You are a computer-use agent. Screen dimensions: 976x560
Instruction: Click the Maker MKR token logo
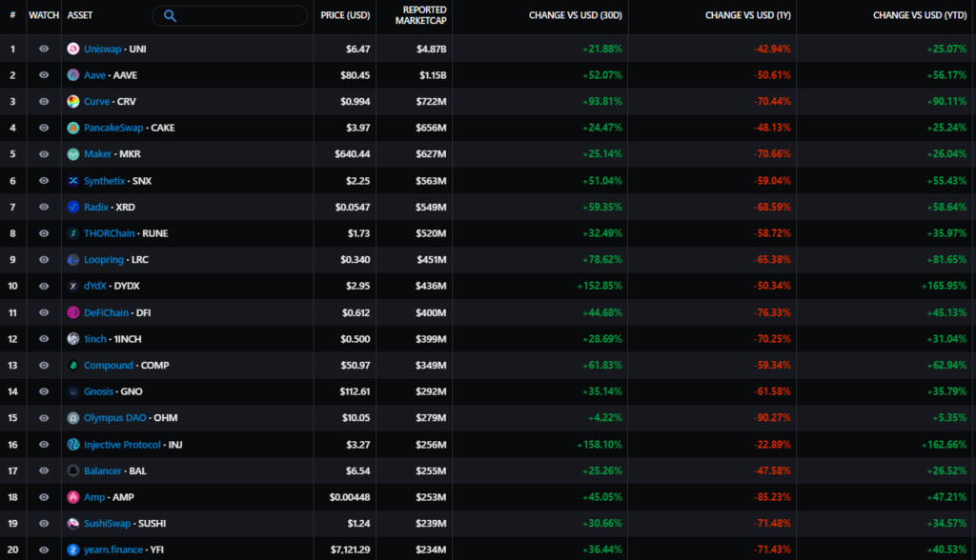point(72,153)
